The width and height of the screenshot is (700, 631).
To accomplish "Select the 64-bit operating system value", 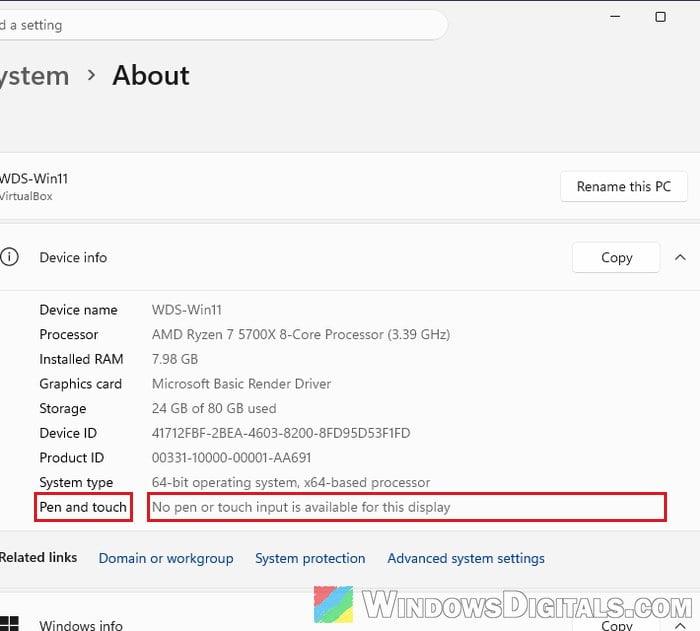I will point(291,482).
